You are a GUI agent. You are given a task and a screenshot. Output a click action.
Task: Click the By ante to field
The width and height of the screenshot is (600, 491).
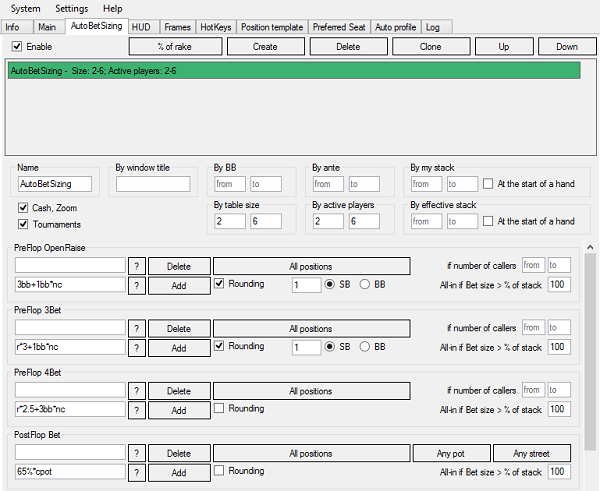tap(364, 184)
